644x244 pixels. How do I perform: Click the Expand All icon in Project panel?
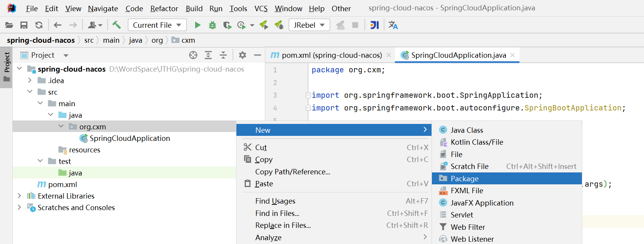pyautogui.click(x=208, y=55)
